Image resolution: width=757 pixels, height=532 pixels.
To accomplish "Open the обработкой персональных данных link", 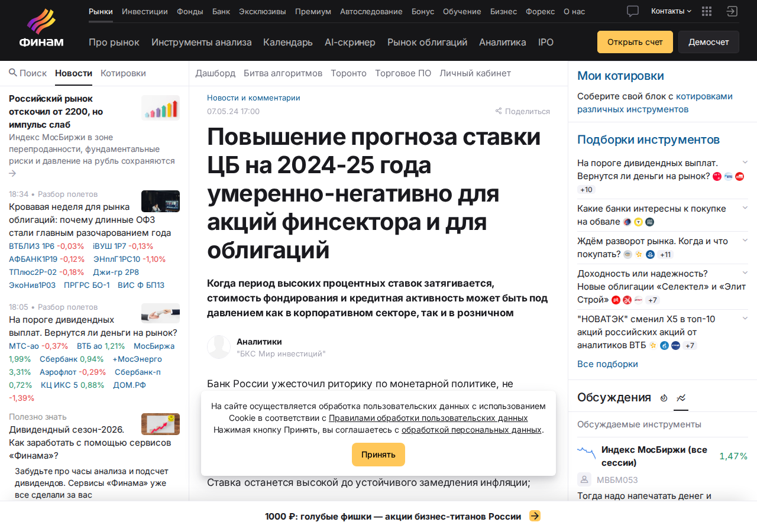I will coord(471,430).
